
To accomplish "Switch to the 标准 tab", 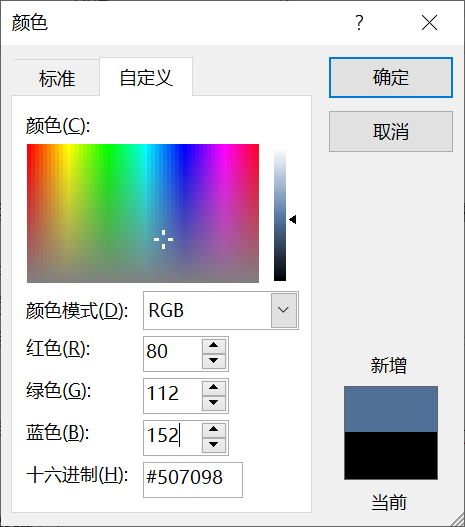I will coord(56,78).
